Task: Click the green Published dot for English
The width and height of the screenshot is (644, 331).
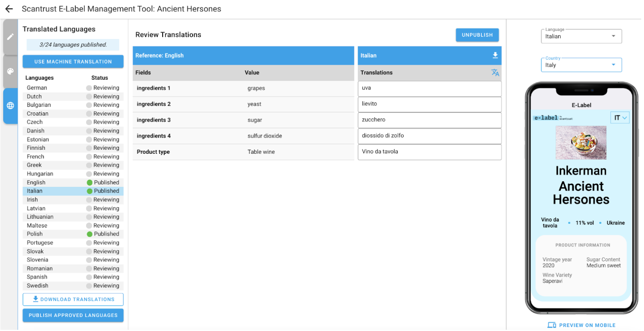Action: (x=90, y=183)
